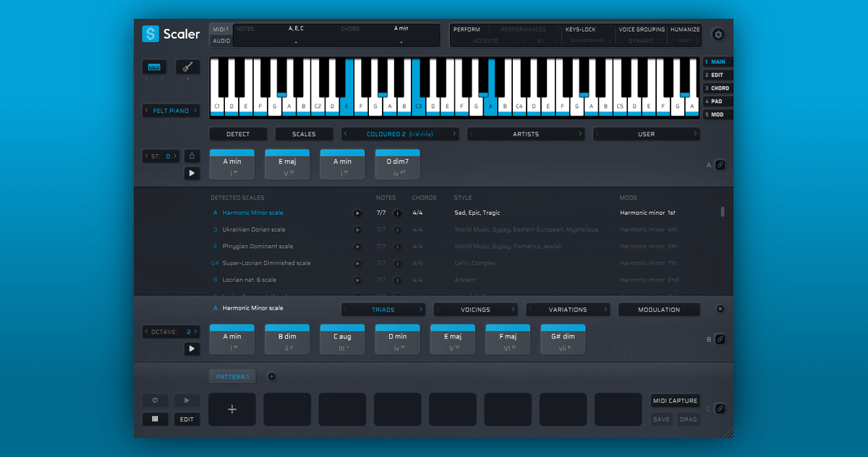The image size is (868, 457).
Task: Switch to the guitar fretboard view
Action: (x=187, y=67)
